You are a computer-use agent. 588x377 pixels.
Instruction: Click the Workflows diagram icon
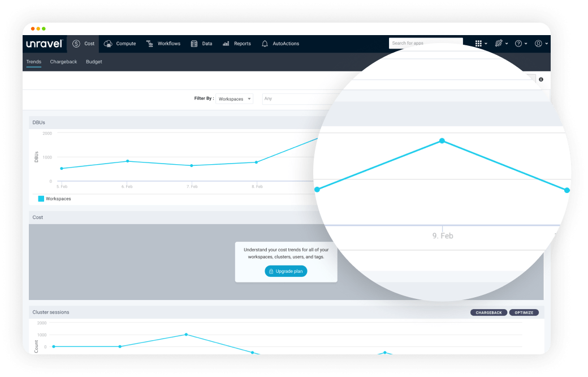pyautogui.click(x=150, y=44)
